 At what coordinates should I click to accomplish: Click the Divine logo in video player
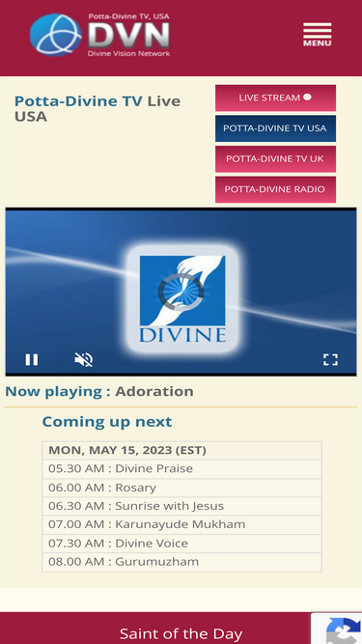182,298
